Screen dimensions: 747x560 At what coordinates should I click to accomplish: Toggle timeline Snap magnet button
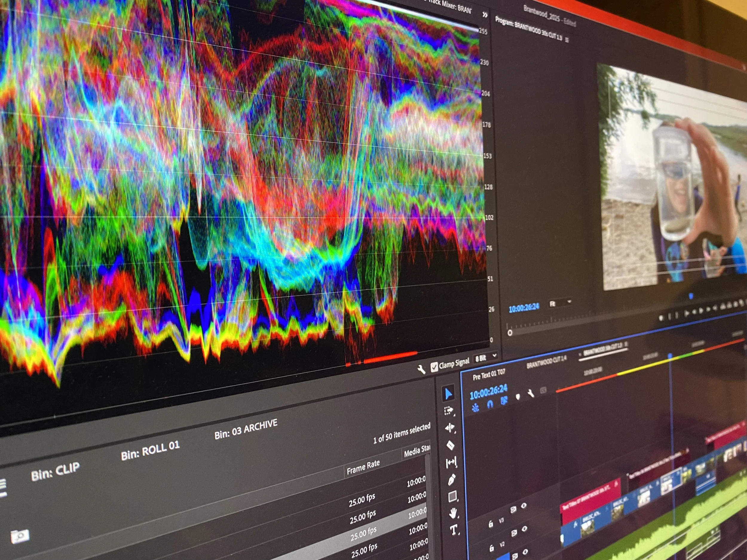490,404
